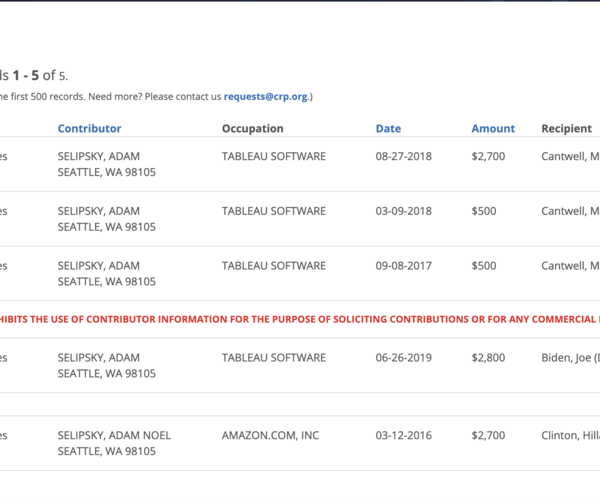Click TABLEAU SOFTWARE in the 06-26-2019 row

[x=273, y=357]
